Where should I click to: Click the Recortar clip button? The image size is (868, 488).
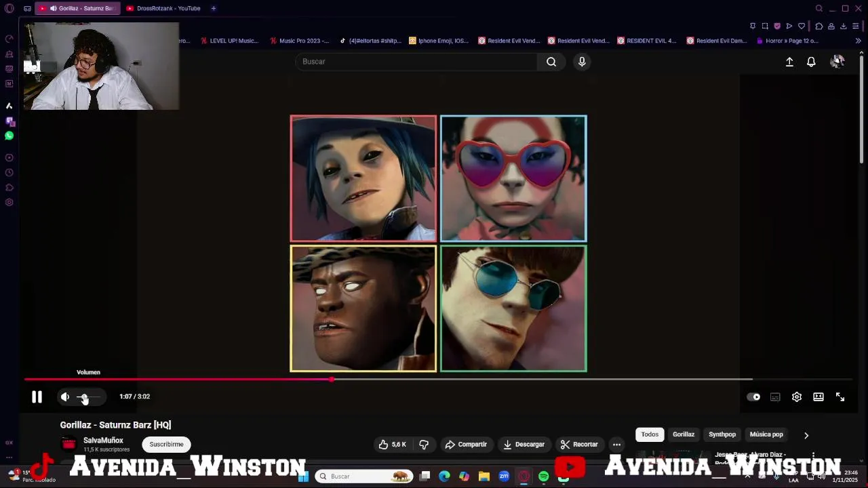point(579,445)
